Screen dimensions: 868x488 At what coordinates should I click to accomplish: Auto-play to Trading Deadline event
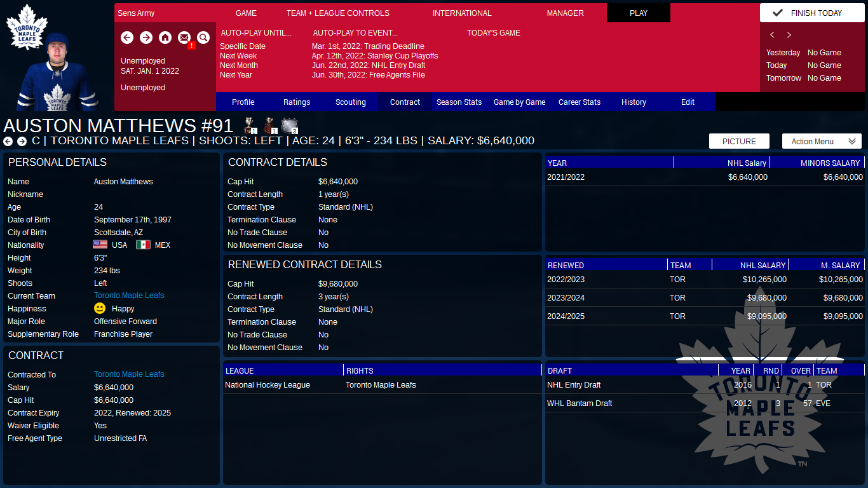click(x=368, y=46)
